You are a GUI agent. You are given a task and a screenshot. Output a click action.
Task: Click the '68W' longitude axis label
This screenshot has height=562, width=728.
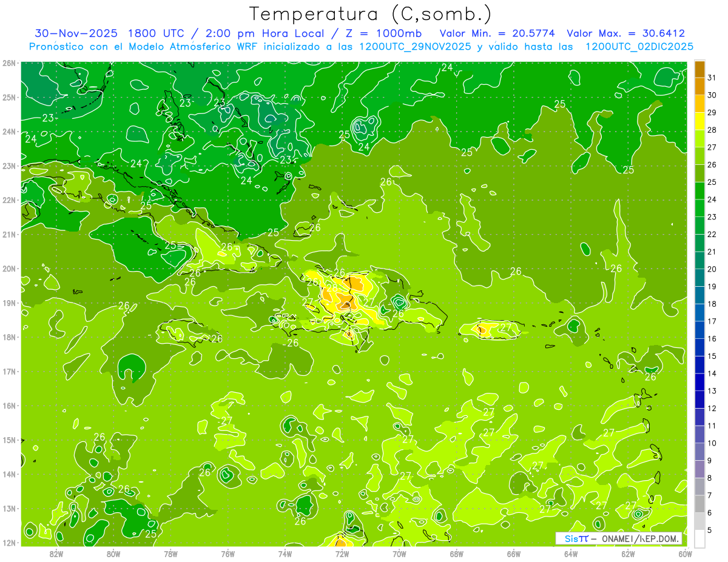[x=456, y=553]
